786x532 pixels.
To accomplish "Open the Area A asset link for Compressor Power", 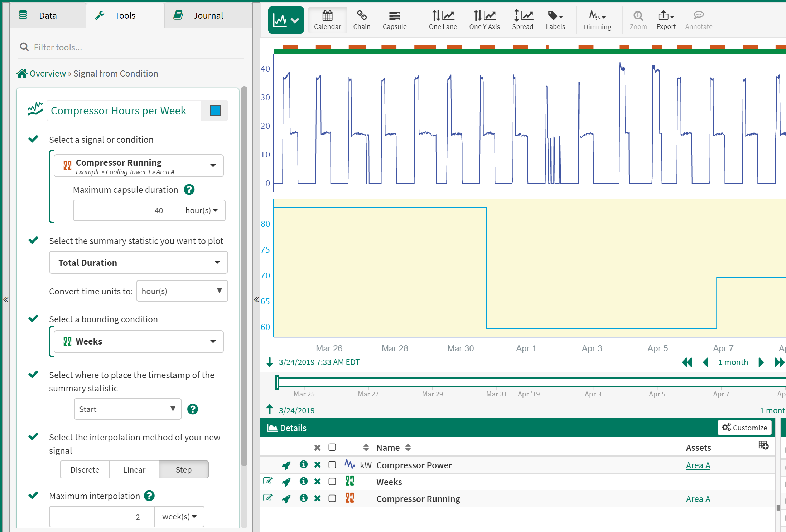I will coord(698,465).
